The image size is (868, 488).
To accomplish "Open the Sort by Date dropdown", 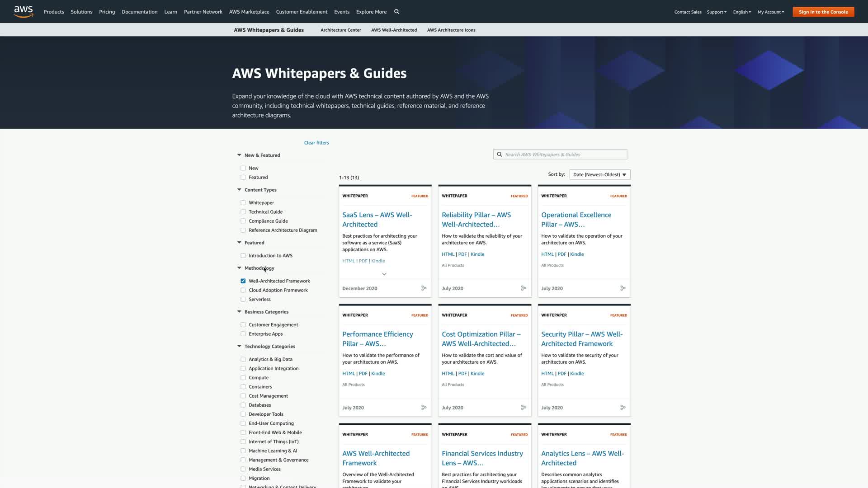I will pos(599,175).
